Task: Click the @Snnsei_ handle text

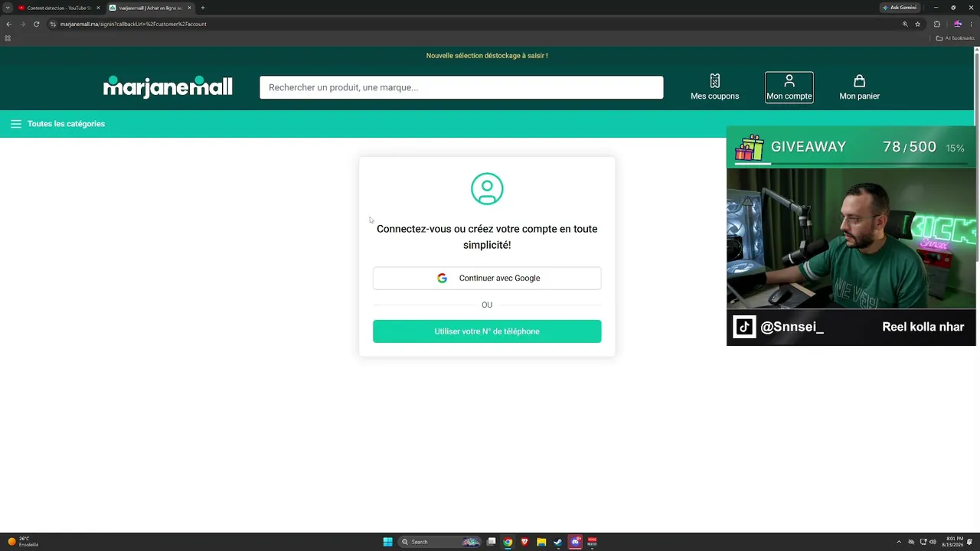Action: (792, 327)
